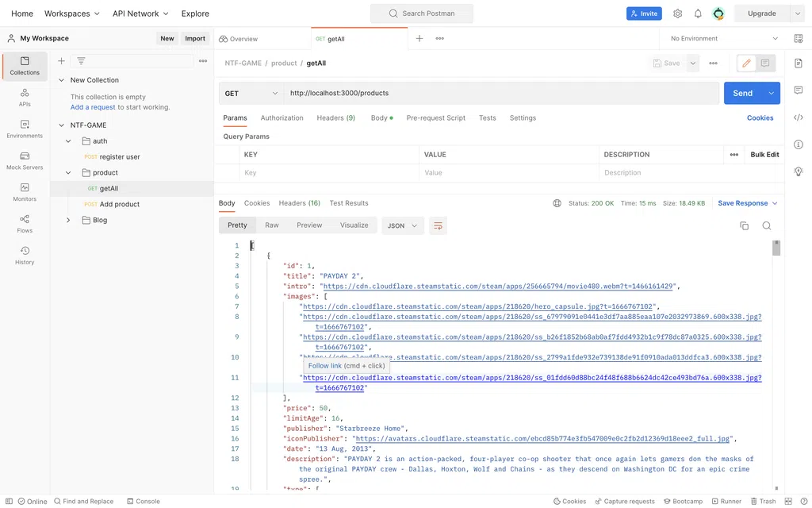Open the request more actions ellipsis beside Save
Image resolution: width=812 pixels, height=508 pixels.
(713, 63)
